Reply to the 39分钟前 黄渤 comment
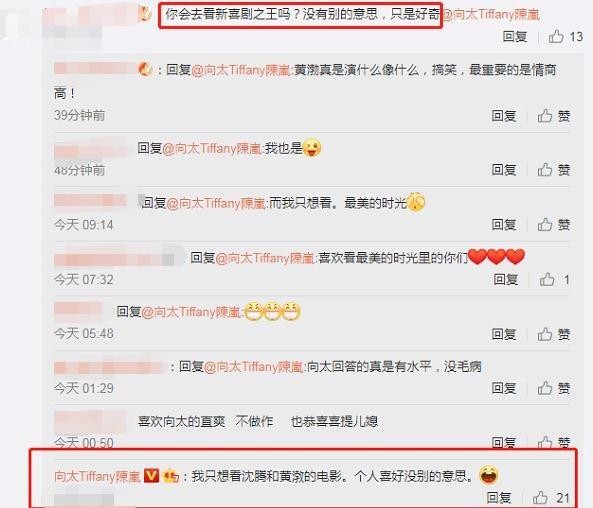593x508 pixels. click(x=504, y=116)
